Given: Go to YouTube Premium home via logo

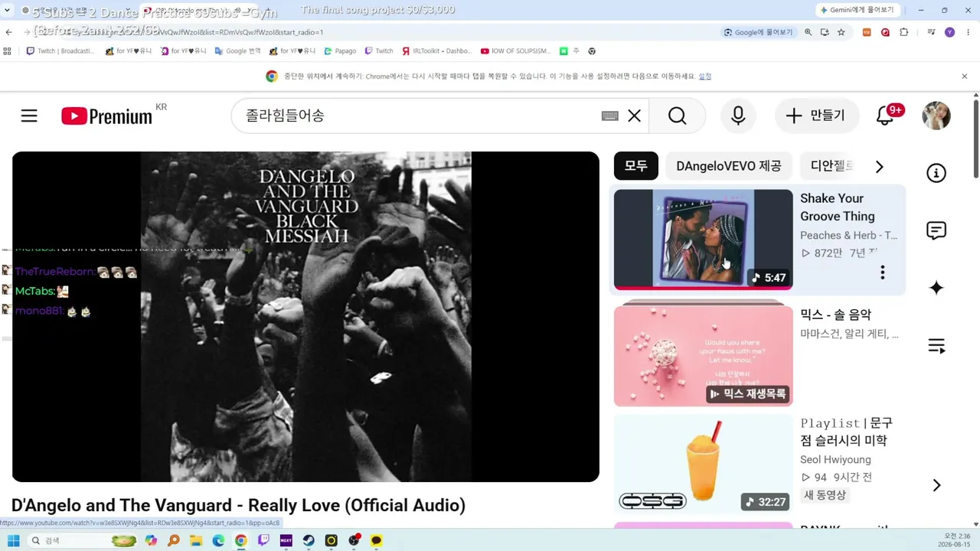Looking at the screenshot, I should click(x=106, y=116).
